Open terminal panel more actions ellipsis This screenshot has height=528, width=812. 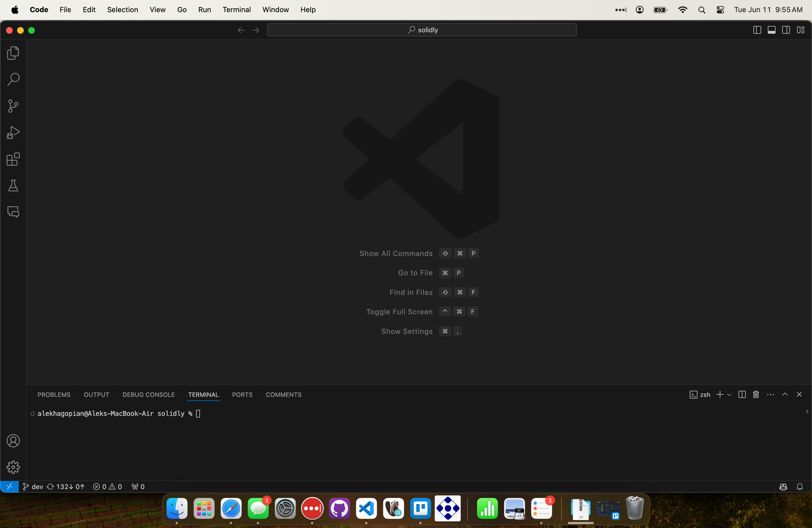[770, 395]
